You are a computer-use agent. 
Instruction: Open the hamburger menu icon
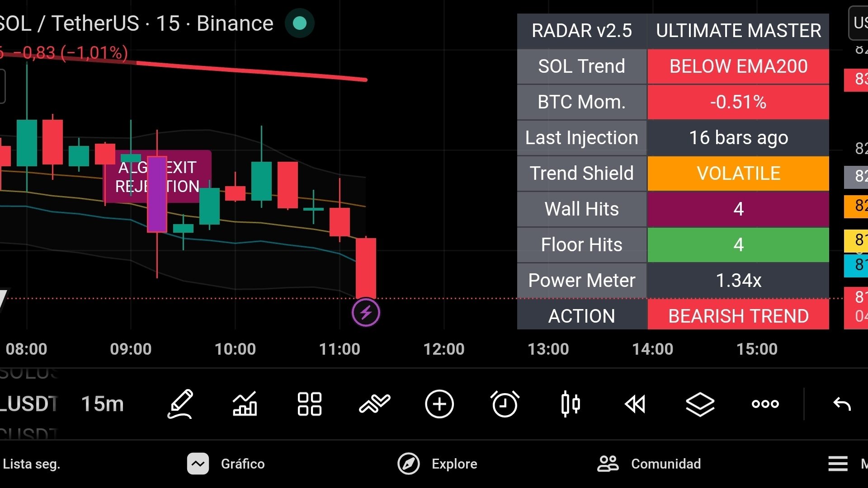(x=838, y=464)
